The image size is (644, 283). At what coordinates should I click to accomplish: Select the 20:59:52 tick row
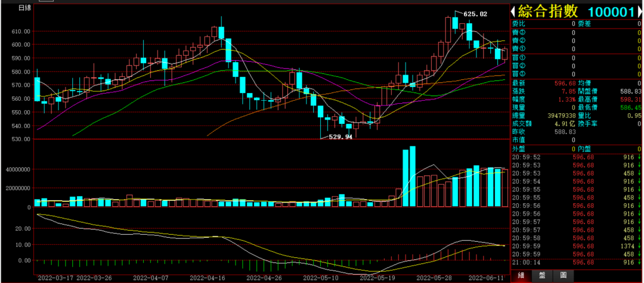pos(576,157)
